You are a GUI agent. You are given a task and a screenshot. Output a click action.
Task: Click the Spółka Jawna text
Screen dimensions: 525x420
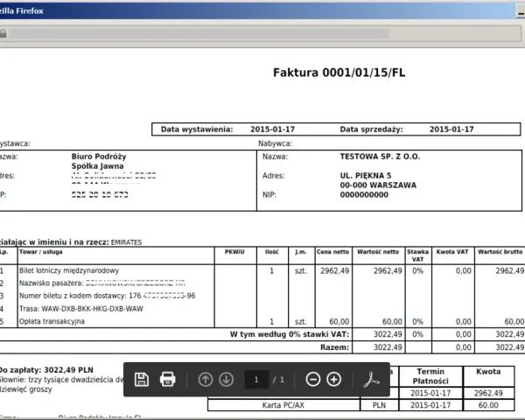(x=97, y=165)
